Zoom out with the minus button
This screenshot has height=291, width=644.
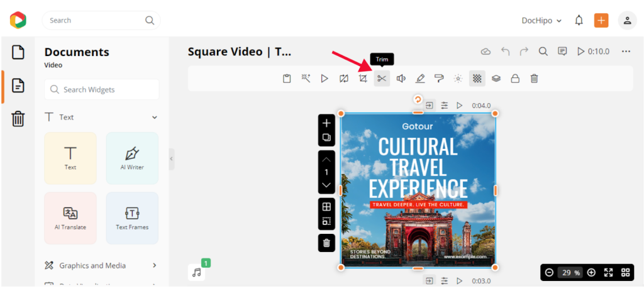tap(549, 273)
